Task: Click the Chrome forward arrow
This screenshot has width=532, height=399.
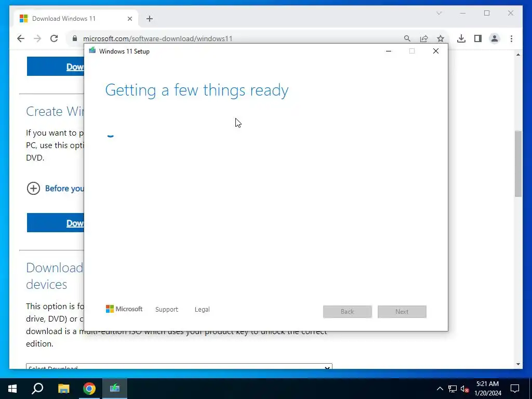Action: click(x=37, y=38)
